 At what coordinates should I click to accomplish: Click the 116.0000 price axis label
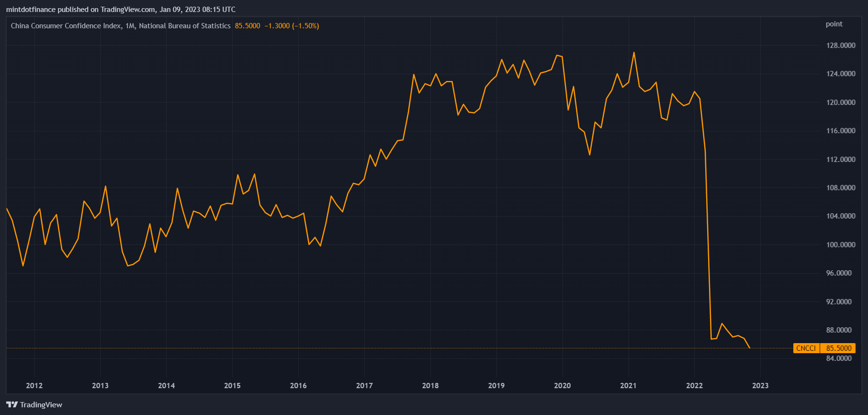(841, 131)
